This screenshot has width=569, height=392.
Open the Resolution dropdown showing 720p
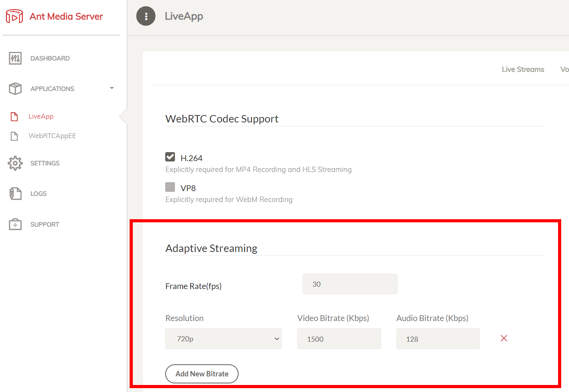coord(223,339)
